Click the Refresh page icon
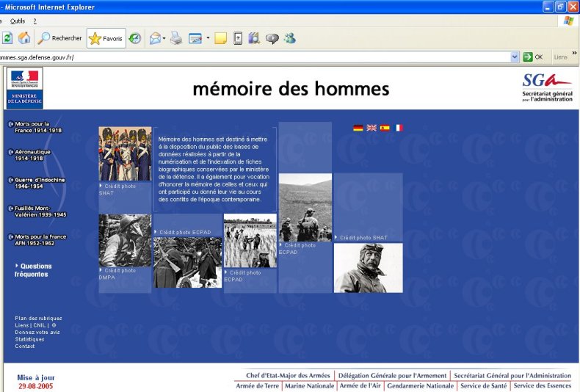The width and height of the screenshot is (580, 392). click(x=7, y=38)
